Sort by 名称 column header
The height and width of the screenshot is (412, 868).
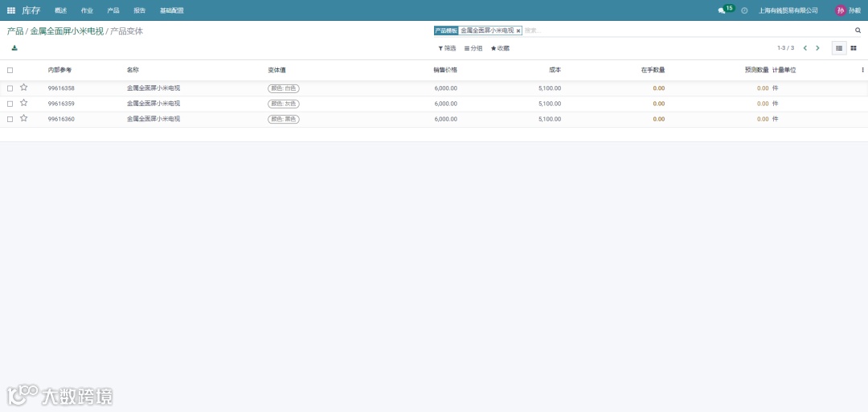pyautogui.click(x=133, y=70)
